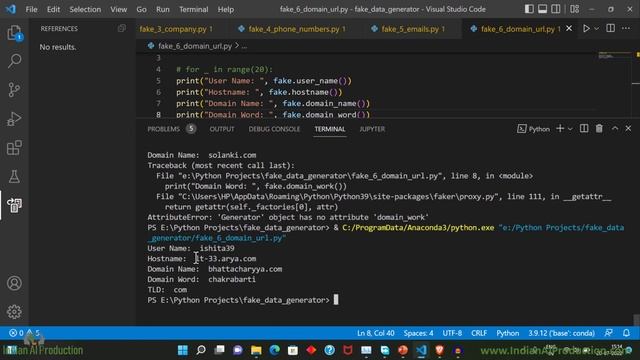Split the terminal panel
Image resolution: width=640 pixels, height=360 pixels.
pyautogui.click(x=584, y=129)
